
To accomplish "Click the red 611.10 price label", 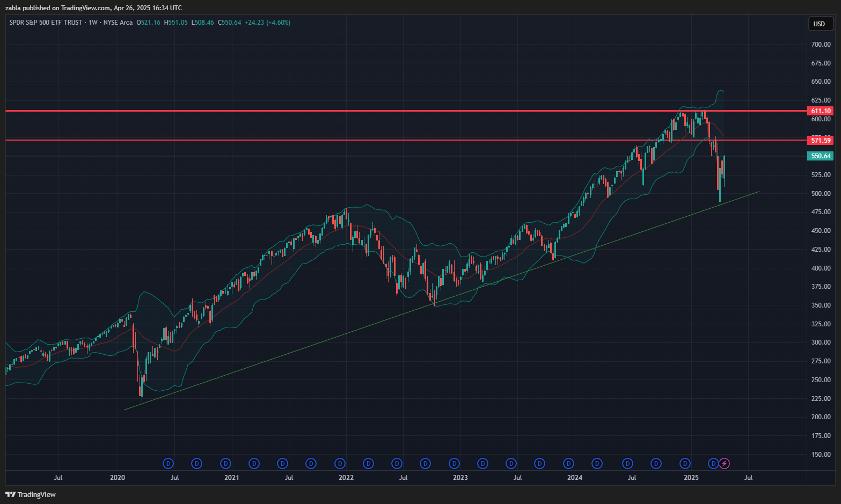I will point(821,111).
